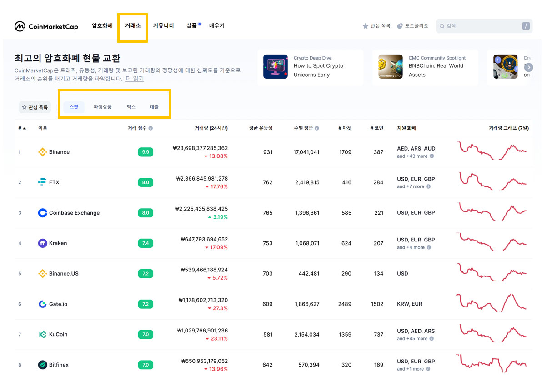Click FTX exchange name text
The height and width of the screenshot is (392, 547).
pyautogui.click(x=54, y=182)
